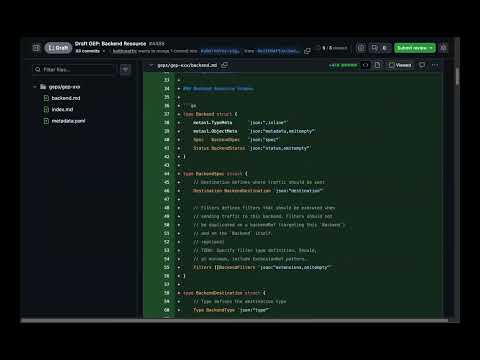Open the base branch link
This screenshot has width=480, height=360.
(220, 51)
